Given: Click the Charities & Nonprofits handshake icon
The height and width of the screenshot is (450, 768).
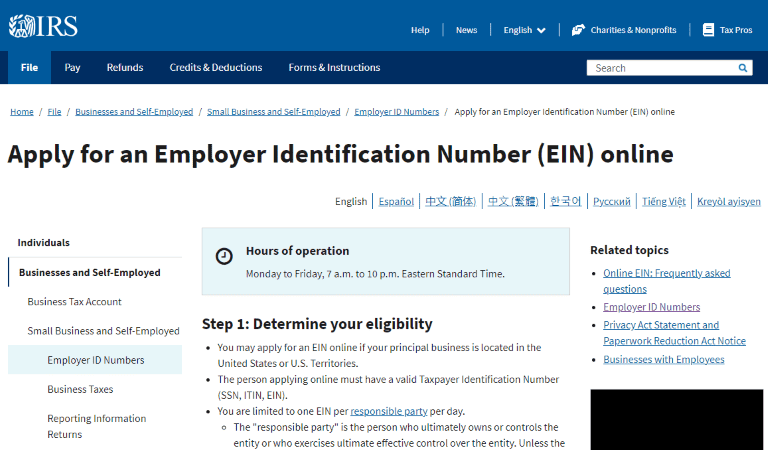Looking at the screenshot, I should 578,30.
